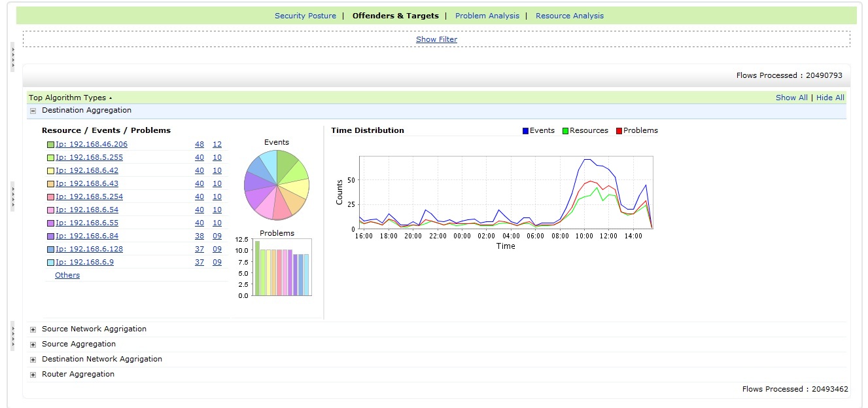Click the tallest green bar in the Problems chart
868x408 pixels.
[257, 269]
